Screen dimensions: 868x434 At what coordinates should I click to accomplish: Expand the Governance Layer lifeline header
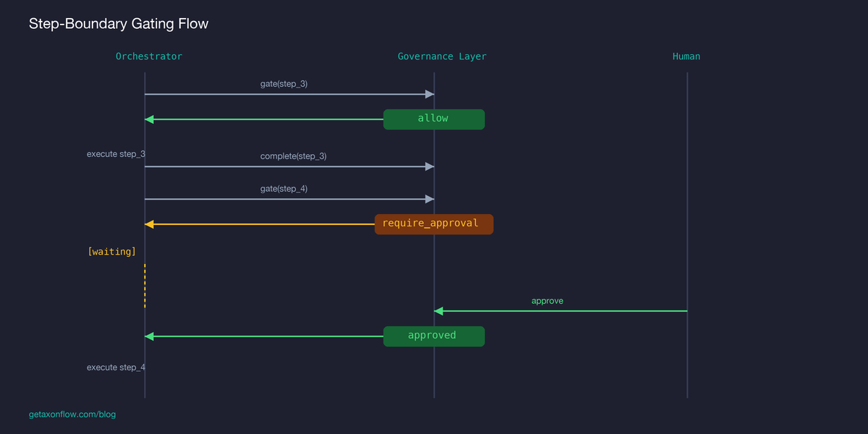[442, 56]
